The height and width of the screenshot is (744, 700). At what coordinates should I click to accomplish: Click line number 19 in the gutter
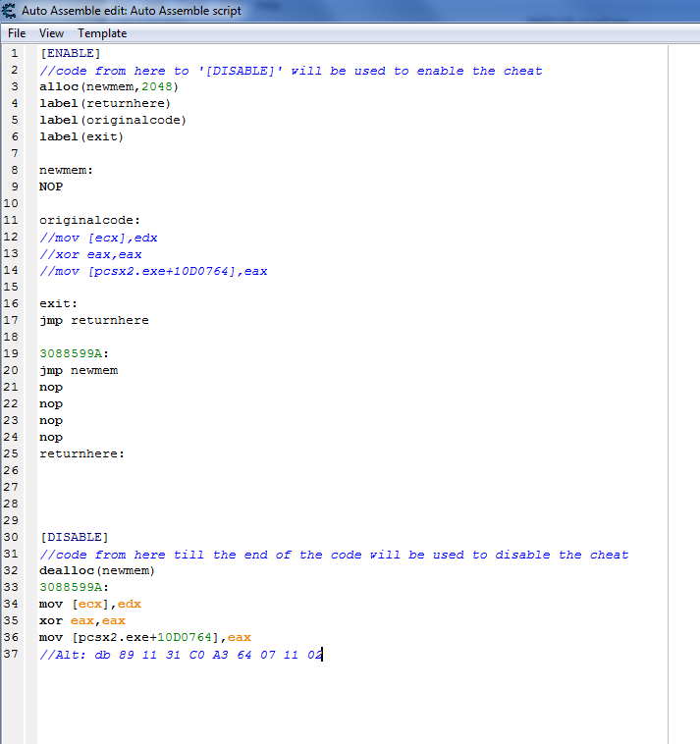pyautogui.click(x=14, y=353)
